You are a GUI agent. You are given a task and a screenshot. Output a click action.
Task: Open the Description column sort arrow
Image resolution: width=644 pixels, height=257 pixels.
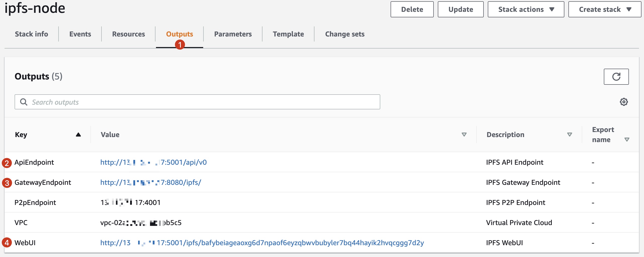569,135
